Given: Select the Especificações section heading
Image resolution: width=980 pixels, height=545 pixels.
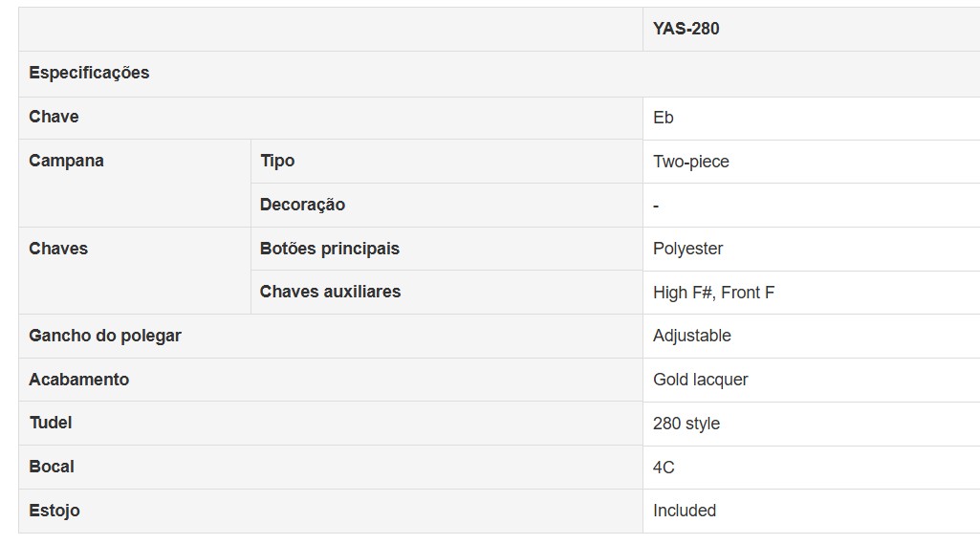Looking at the screenshot, I should (89, 73).
